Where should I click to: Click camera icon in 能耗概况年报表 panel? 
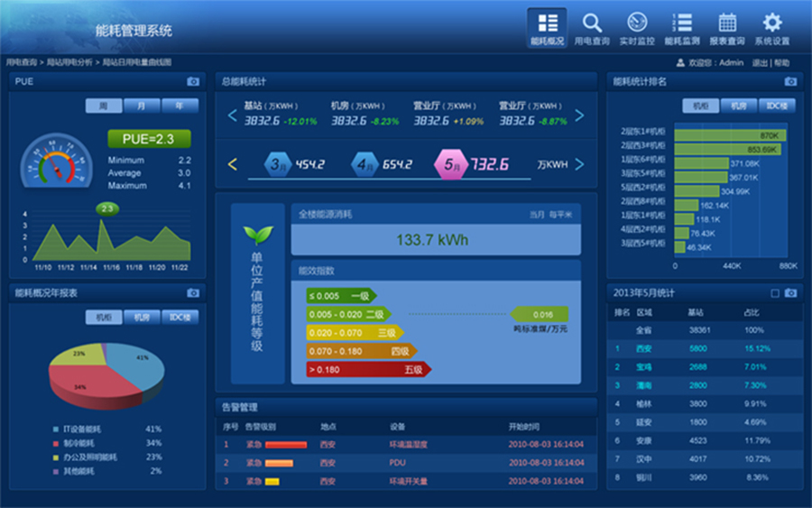click(193, 293)
